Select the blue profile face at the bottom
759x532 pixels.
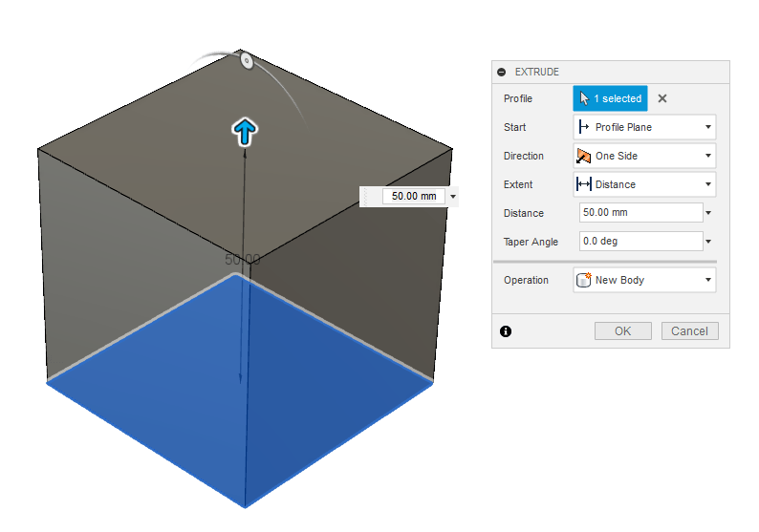(240, 392)
